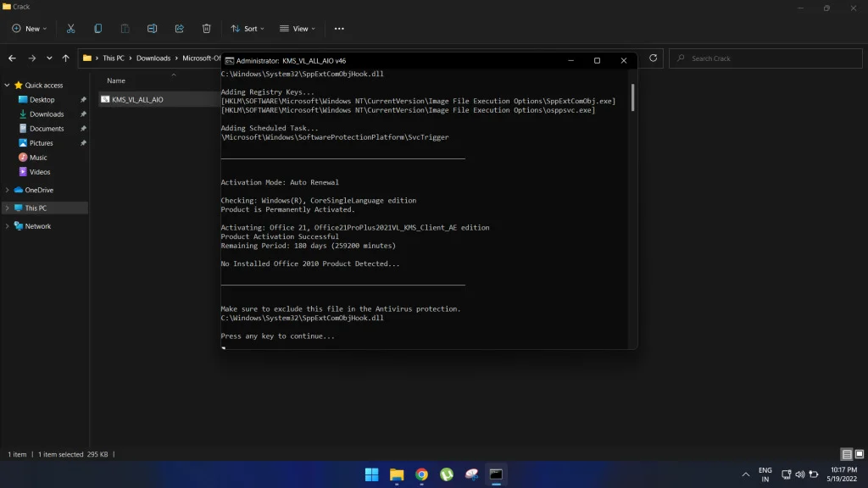The width and height of the screenshot is (868, 488).
Task: Select Network in navigation pane
Action: click(x=37, y=226)
